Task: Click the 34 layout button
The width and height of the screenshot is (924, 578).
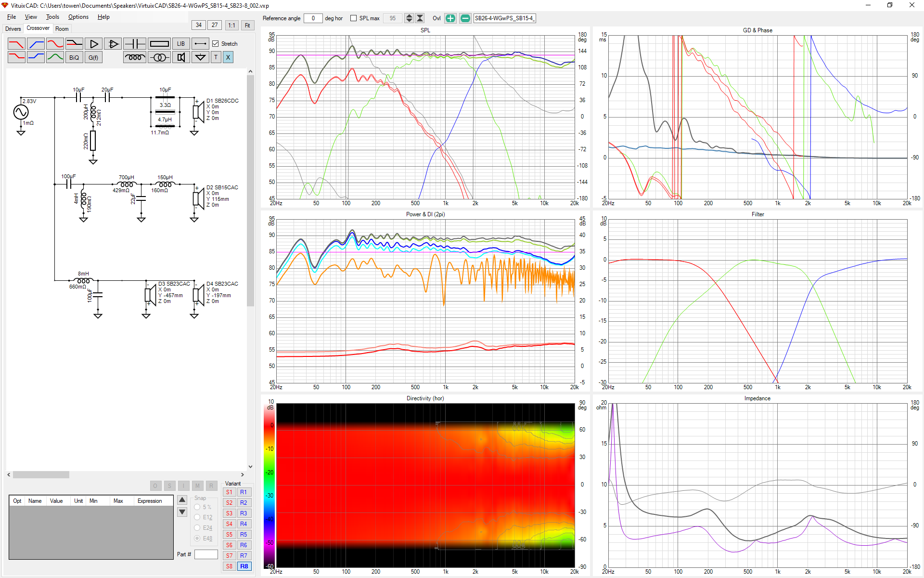Action: click(199, 25)
